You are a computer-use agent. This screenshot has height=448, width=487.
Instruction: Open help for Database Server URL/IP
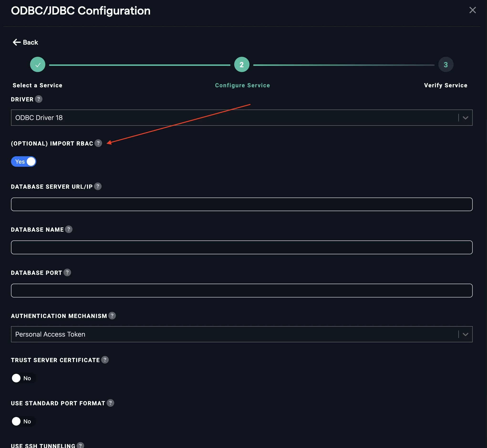(98, 186)
